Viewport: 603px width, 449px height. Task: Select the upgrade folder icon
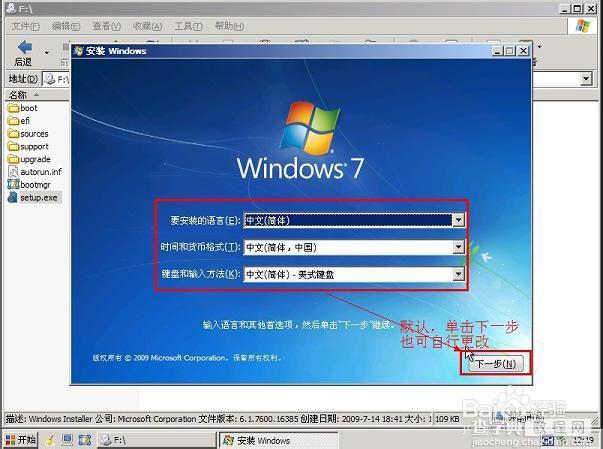click(x=13, y=159)
